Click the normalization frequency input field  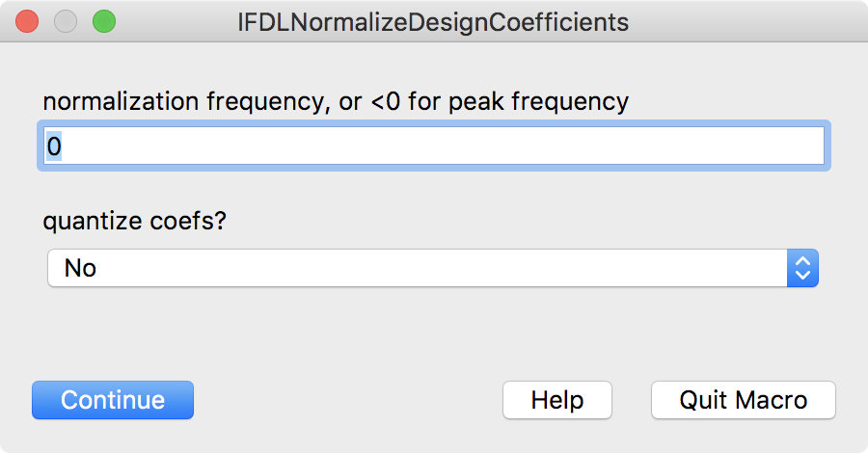tap(434, 147)
